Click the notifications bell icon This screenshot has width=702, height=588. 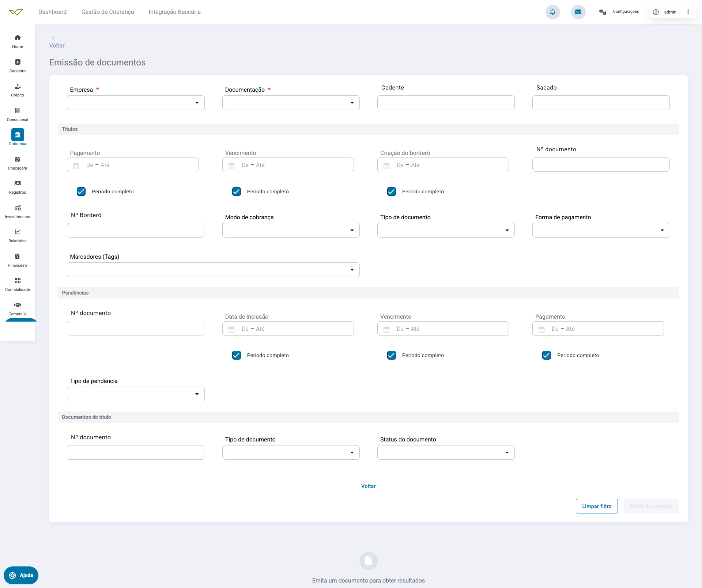coord(553,12)
